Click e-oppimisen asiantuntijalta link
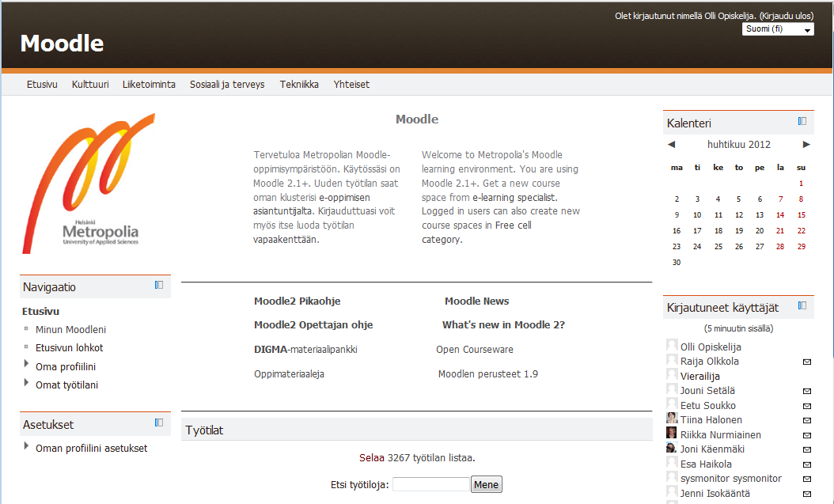Viewport: 834px width, 504px height. [x=312, y=204]
